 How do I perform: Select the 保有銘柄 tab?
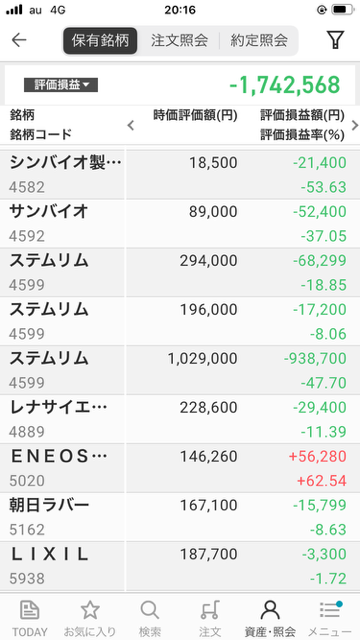coord(100,40)
